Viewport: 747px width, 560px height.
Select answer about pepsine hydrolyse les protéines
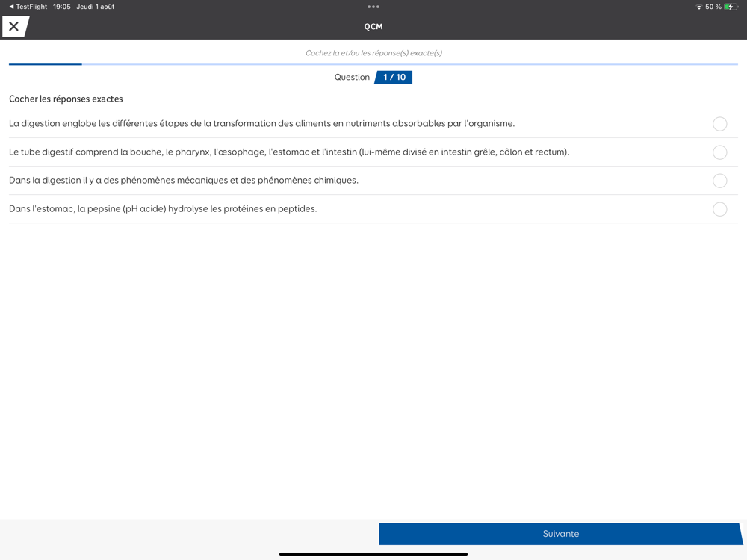point(719,209)
